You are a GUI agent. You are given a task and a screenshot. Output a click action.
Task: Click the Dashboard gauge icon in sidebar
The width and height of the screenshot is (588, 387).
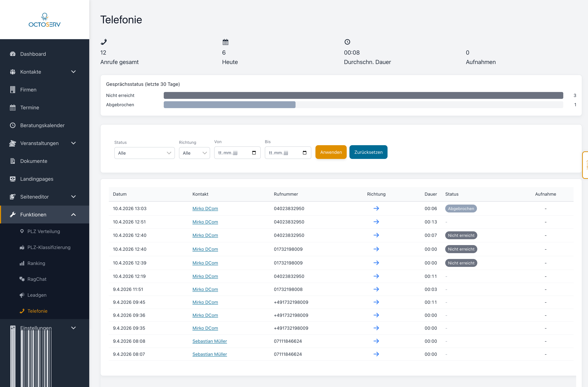click(x=13, y=54)
